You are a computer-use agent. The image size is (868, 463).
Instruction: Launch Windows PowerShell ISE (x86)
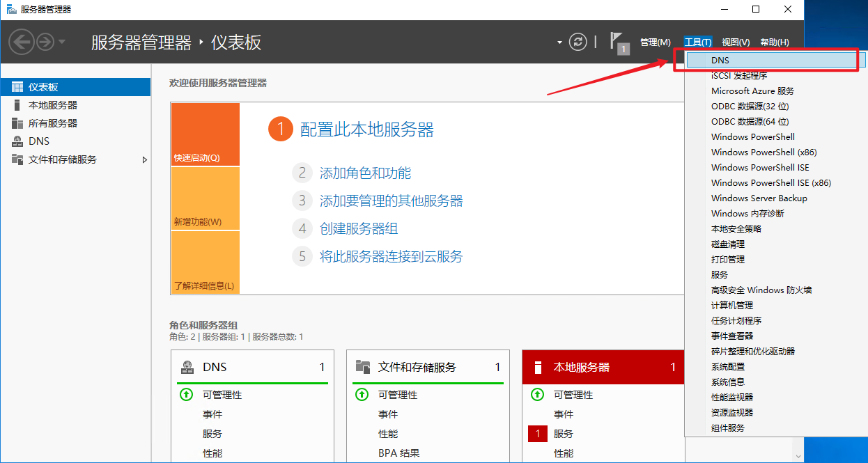pos(771,182)
